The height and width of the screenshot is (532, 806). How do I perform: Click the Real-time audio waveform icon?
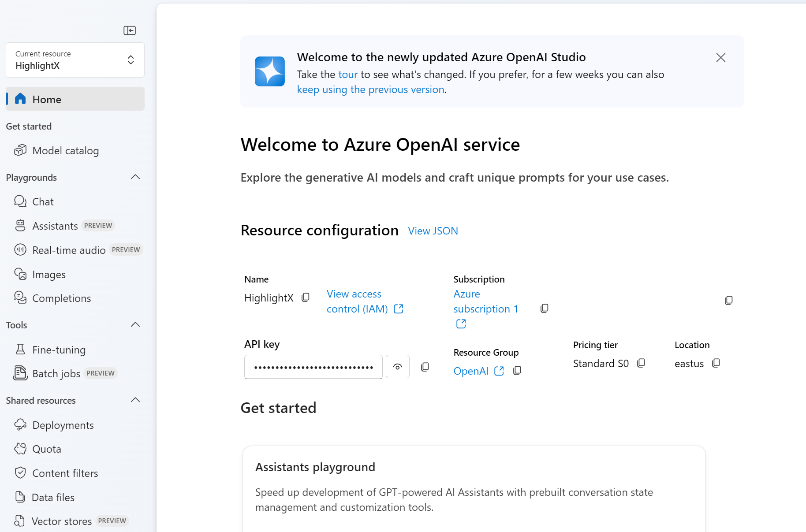click(x=20, y=250)
